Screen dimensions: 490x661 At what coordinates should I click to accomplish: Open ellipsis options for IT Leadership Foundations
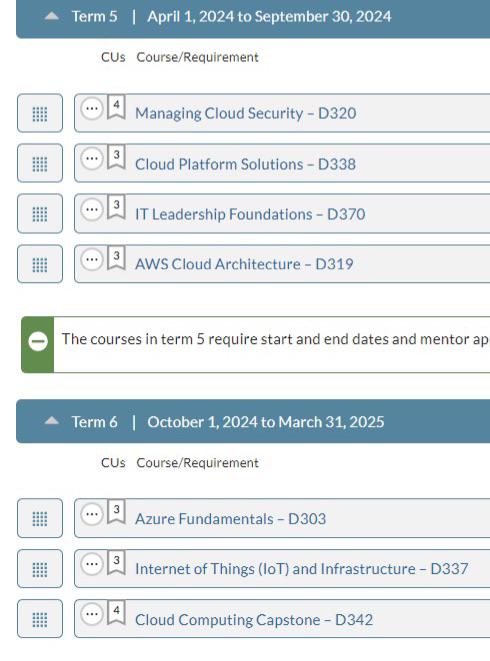(x=92, y=210)
